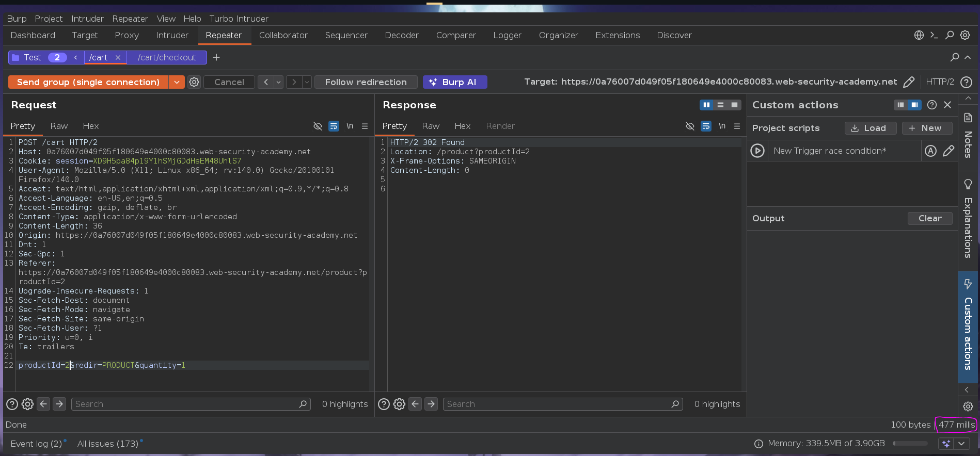Open Repeater help question mark
The image size is (980, 456).
[967, 82]
